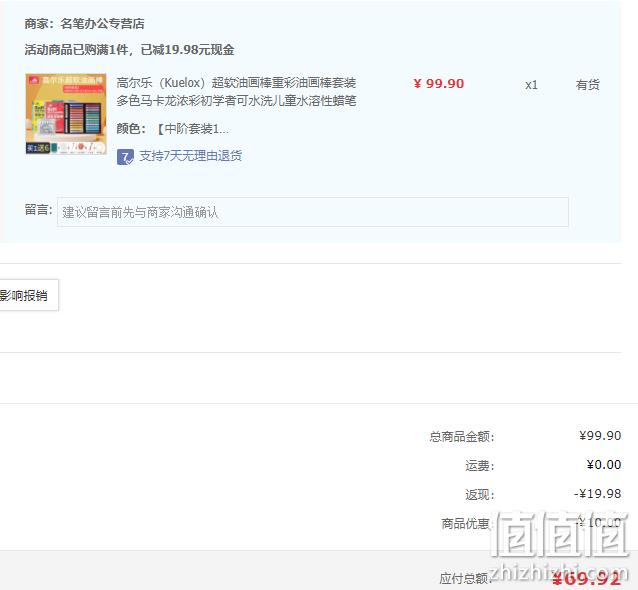Image resolution: width=638 pixels, height=590 pixels.
Task: Select the 应付总额 label
Action: click(465, 578)
